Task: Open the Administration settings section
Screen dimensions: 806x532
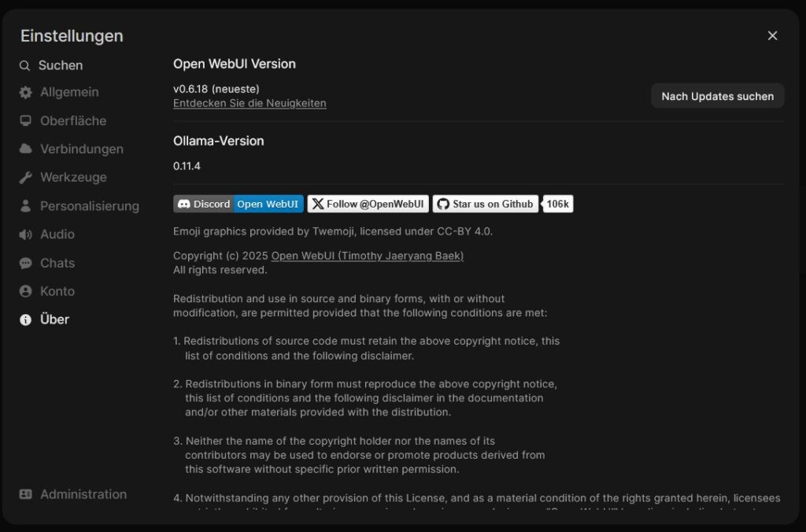Action: 83,494
